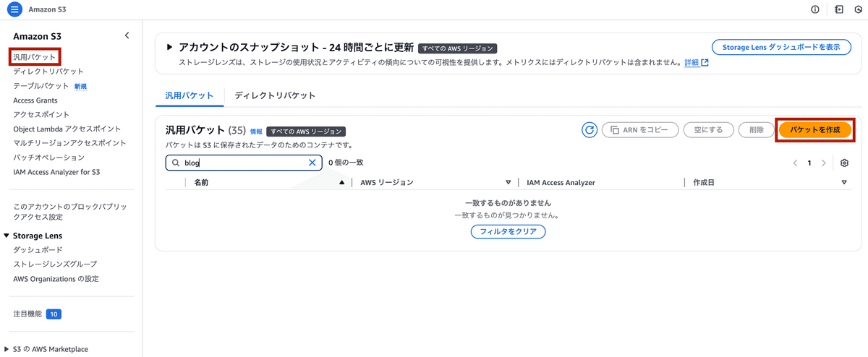Click すべての AWS リージョン badge beside bucket count
Screen dimensions: 868x357
(x=306, y=132)
